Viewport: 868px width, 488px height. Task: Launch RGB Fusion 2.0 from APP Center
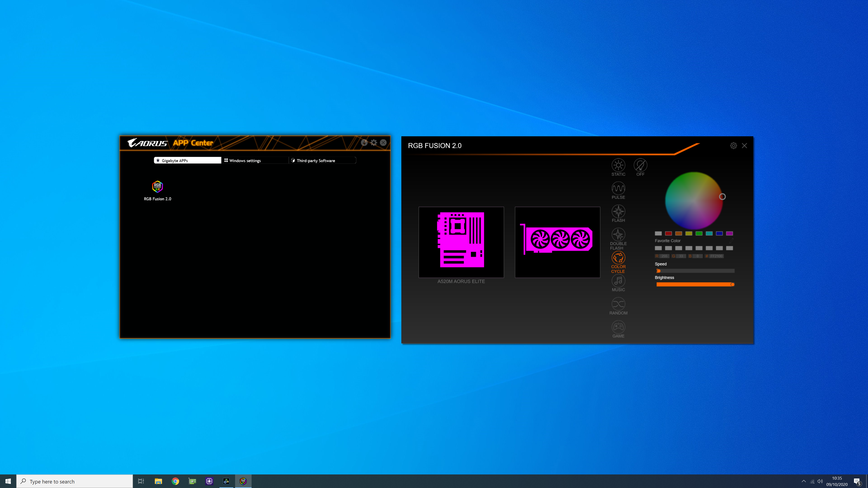click(x=157, y=191)
